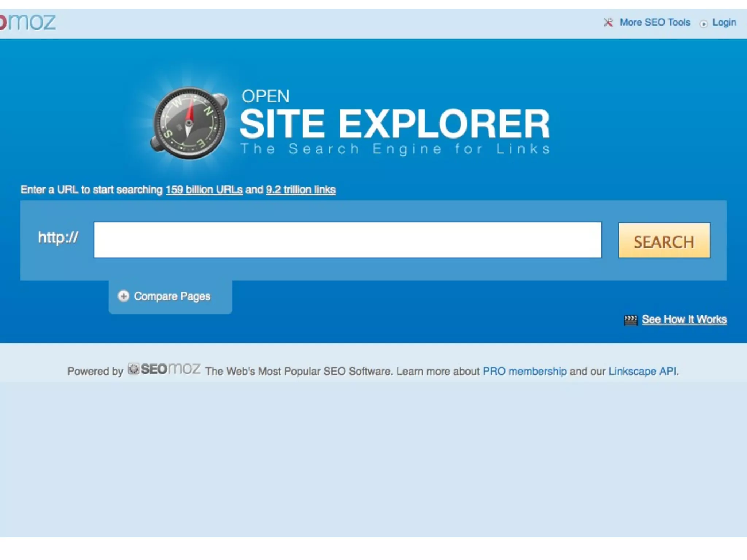The image size is (747, 560).
Task: Follow the 9.2 trillion links link
Action: (x=301, y=190)
